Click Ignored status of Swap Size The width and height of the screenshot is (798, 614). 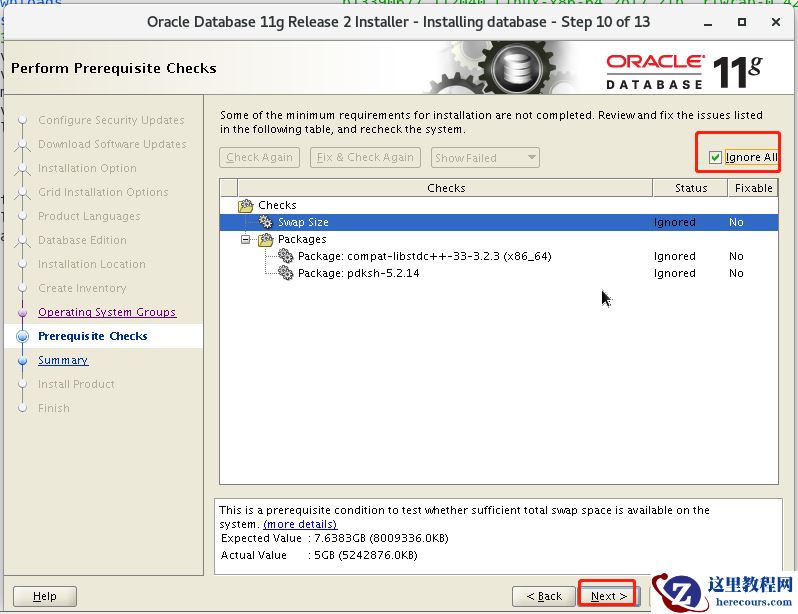[674, 222]
